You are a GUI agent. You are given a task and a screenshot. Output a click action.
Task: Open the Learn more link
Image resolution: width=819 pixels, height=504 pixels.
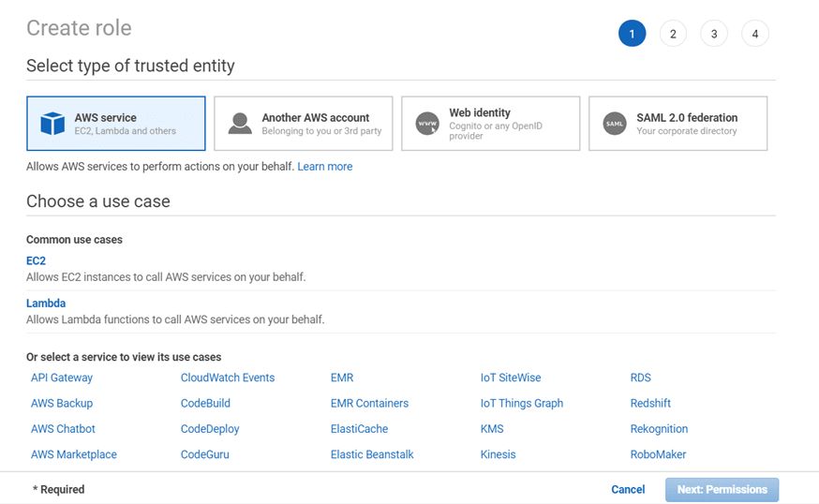(325, 167)
